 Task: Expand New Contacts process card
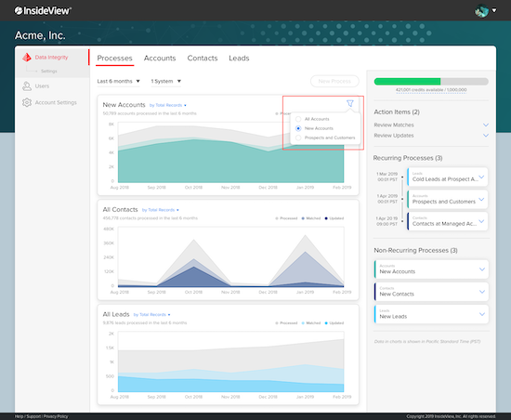[482, 292]
